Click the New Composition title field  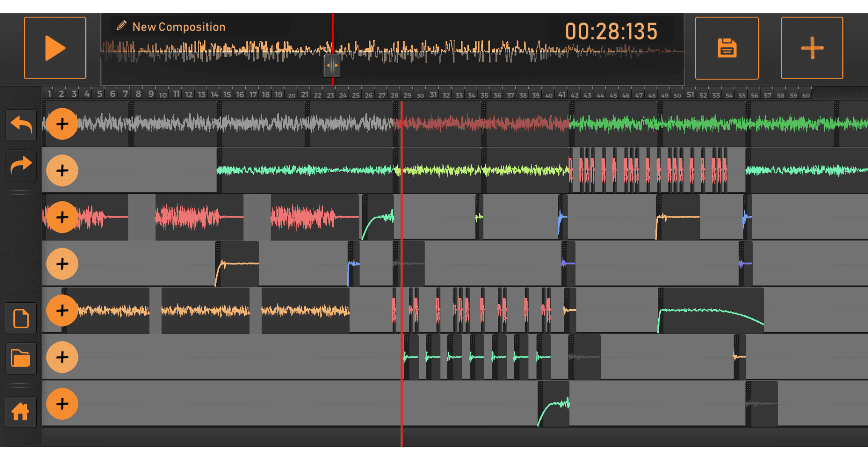point(179,27)
